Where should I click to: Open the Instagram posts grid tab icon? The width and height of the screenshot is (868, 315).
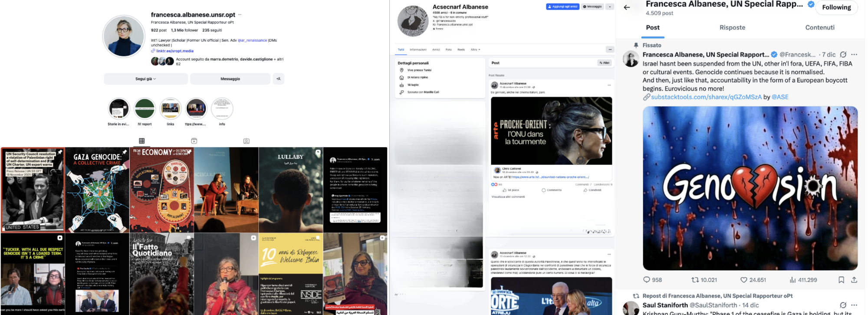click(141, 141)
